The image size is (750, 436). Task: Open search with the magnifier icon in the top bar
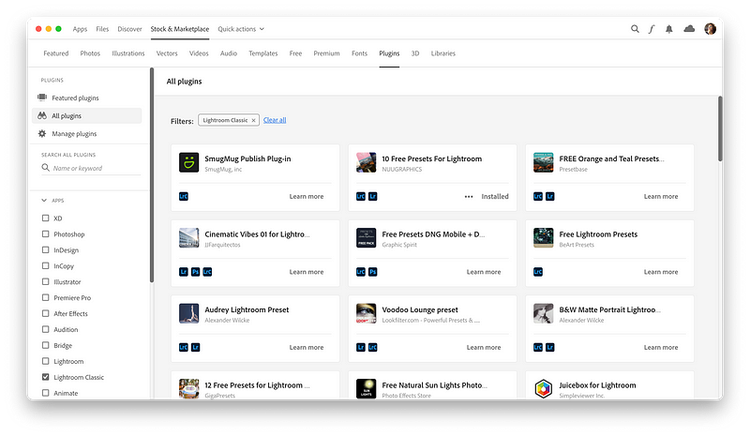coord(635,29)
